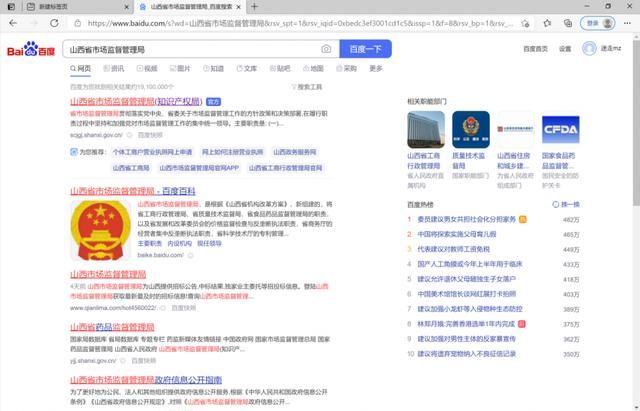Click the browser profile 登录 button
The width and height of the screenshot is (640, 411).
pos(598,23)
